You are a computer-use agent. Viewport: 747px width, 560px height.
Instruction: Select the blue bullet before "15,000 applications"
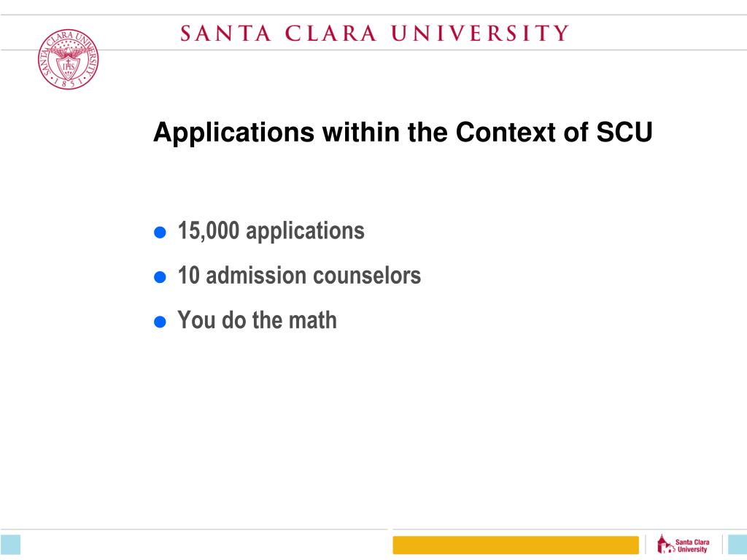[x=160, y=233]
